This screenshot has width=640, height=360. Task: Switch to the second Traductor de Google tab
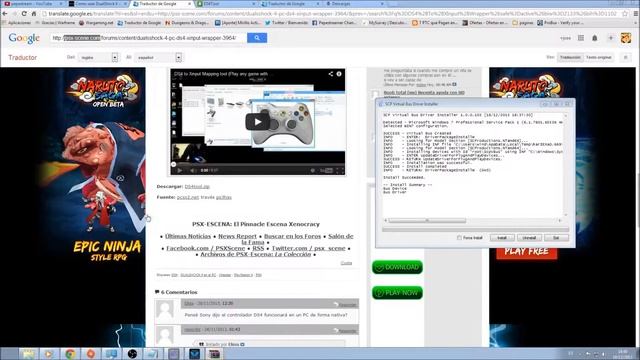point(290,4)
